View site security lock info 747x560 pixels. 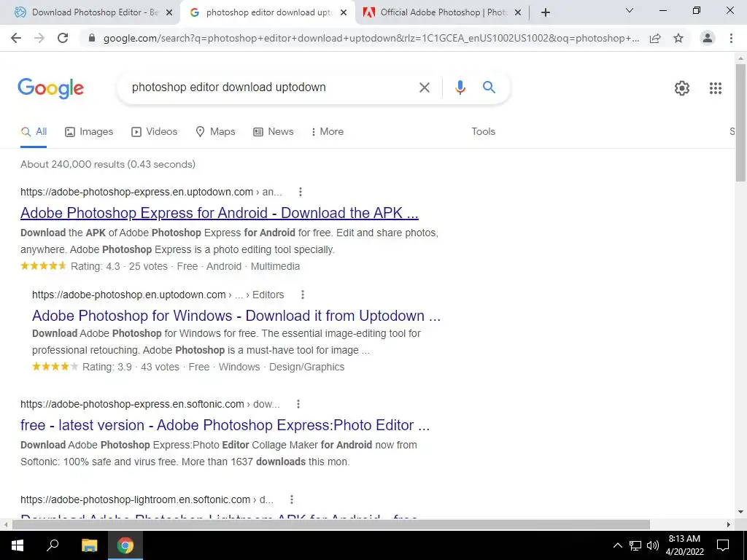(x=92, y=38)
